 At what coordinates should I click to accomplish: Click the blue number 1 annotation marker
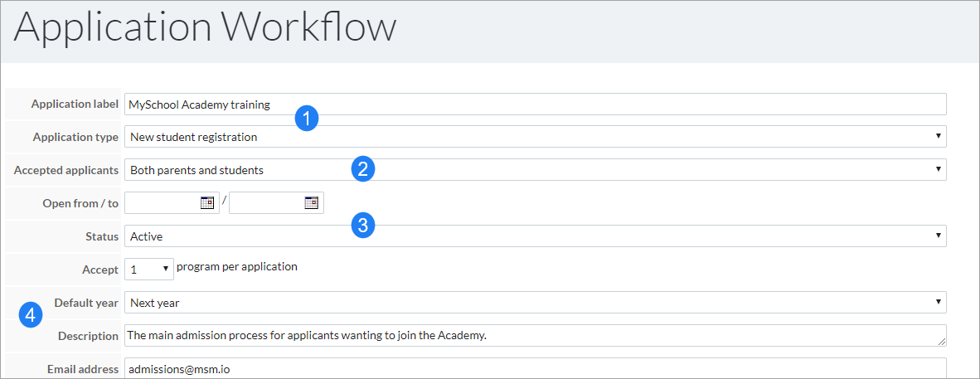pos(307,119)
